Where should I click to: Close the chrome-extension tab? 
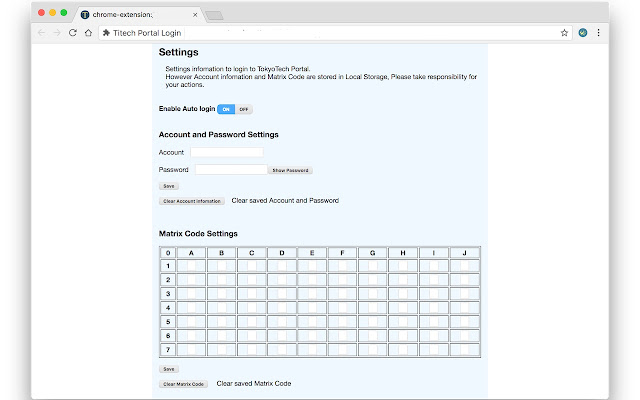coord(195,15)
